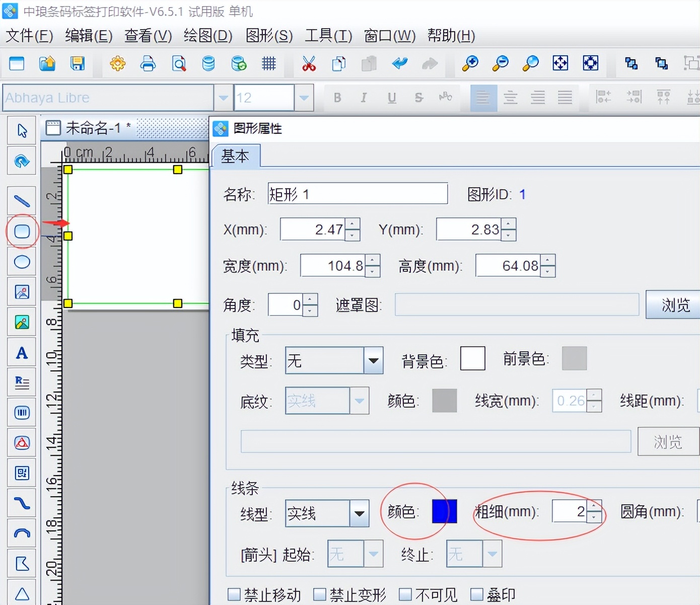
Task: Apply bold formatting to text
Action: click(x=337, y=98)
